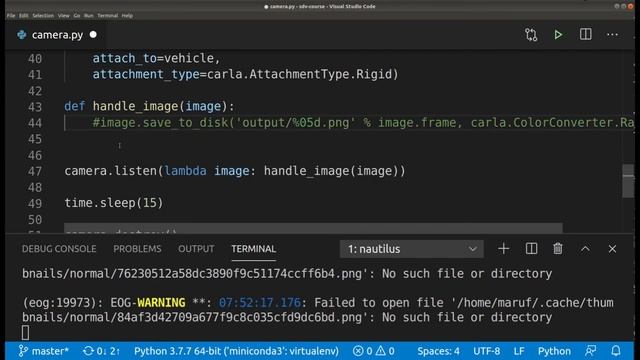Open the View menu
The width and height of the screenshot is (640, 360).
tap(63, 16)
